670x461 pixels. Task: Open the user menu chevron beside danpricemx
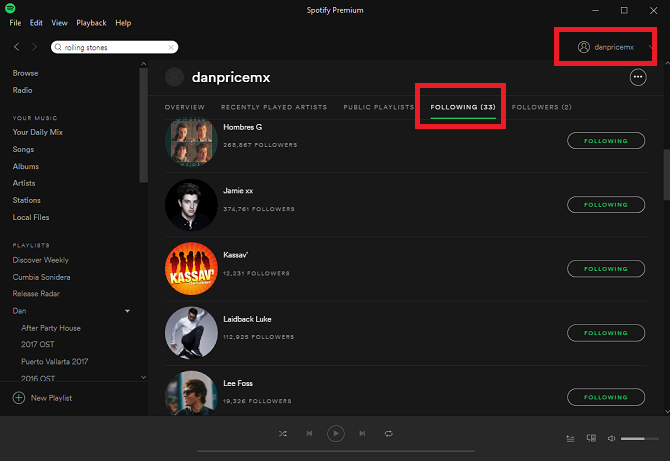click(x=652, y=47)
